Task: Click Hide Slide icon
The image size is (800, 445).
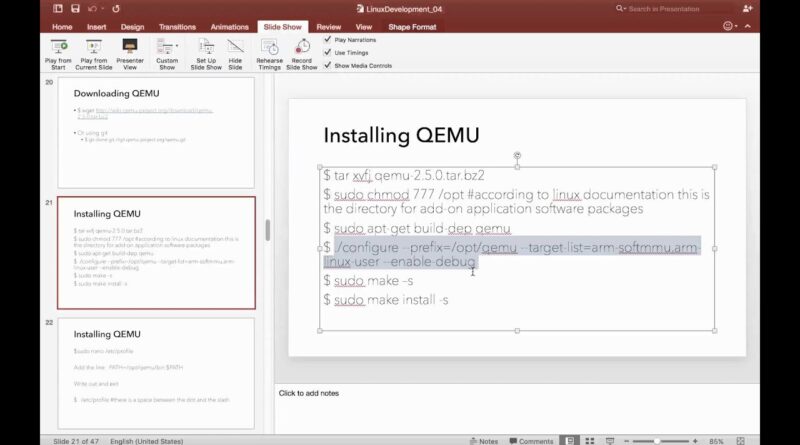Action: (235, 47)
